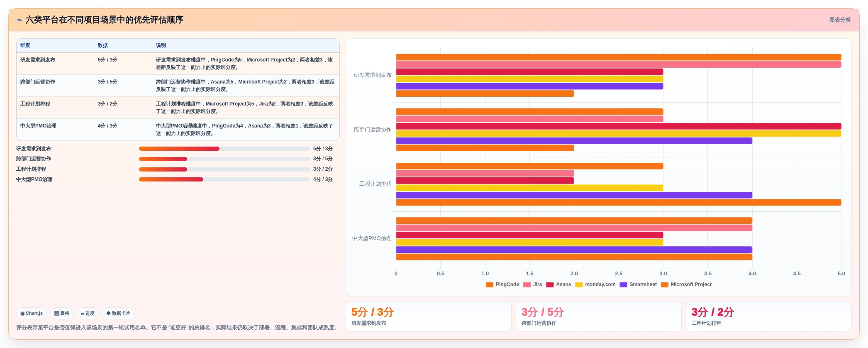This screenshot has height=348, width=868.
Task: Select the 研发需求到发布 table row label
Action: [38, 60]
